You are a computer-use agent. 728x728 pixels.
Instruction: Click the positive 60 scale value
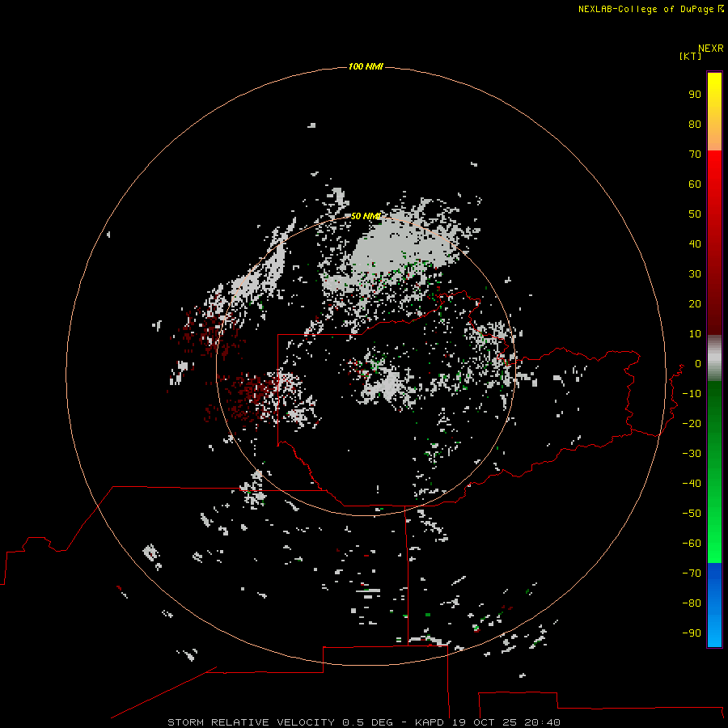[x=695, y=184]
